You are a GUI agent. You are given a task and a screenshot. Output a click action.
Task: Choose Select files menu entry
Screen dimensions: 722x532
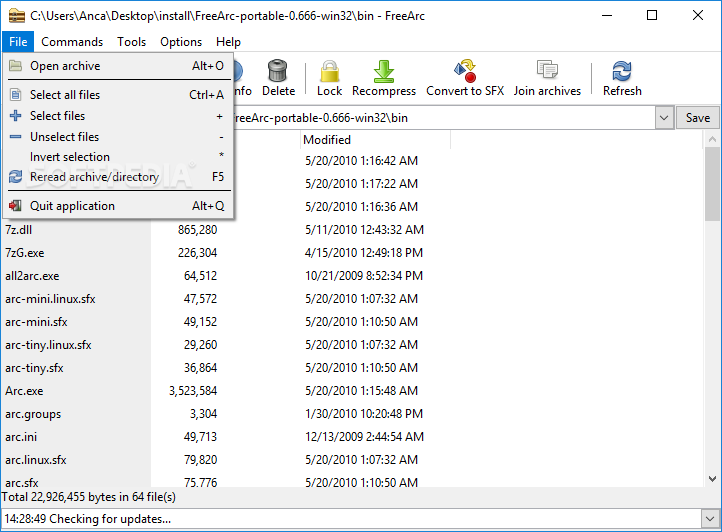(x=118, y=116)
